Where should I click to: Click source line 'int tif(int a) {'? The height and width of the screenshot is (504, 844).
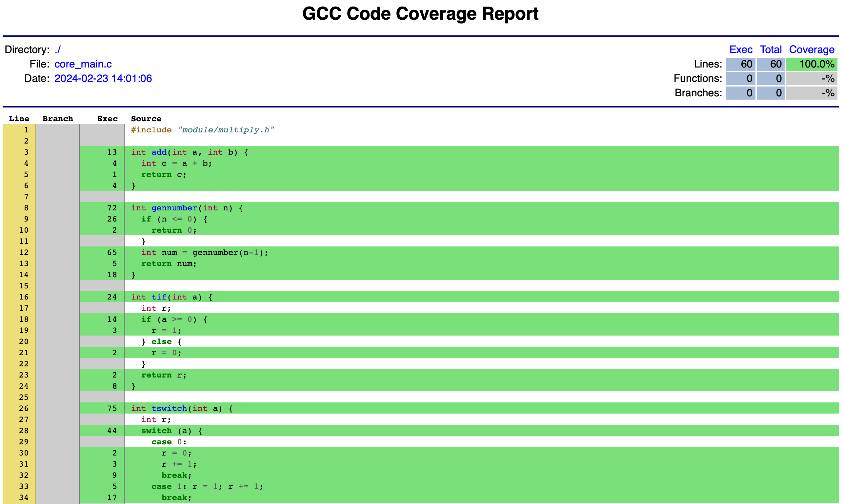pos(171,297)
